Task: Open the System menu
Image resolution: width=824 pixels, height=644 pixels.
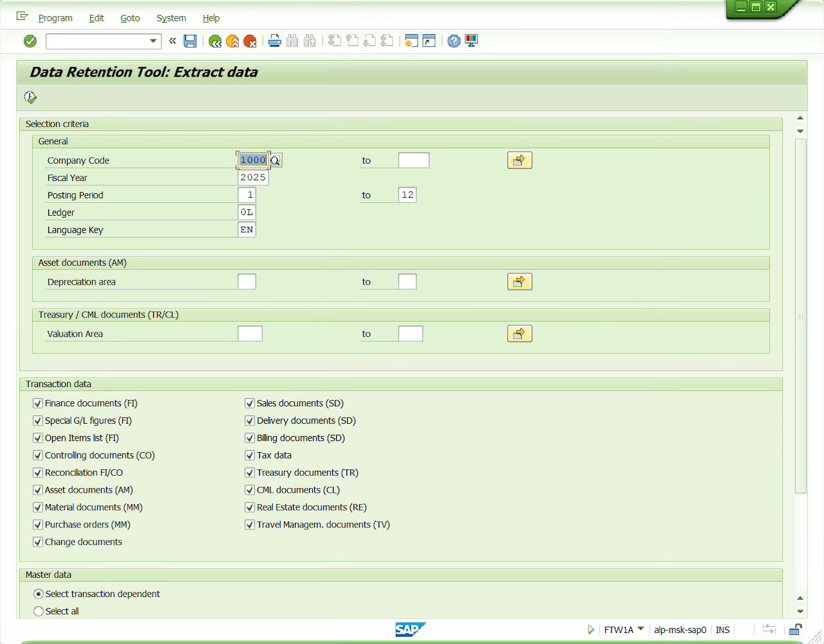Action: [x=171, y=18]
